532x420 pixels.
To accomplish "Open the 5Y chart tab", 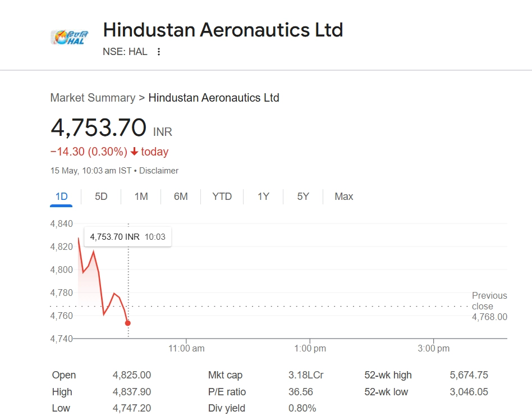I will coord(303,197).
